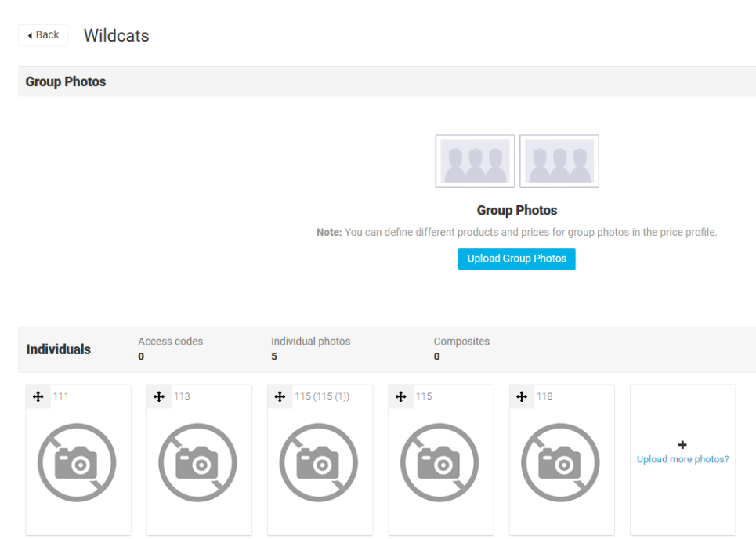Viewport: 756px width, 539px height.
Task: Click the 115 (115 (1)) card label
Action: pyautogui.click(x=322, y=396)
